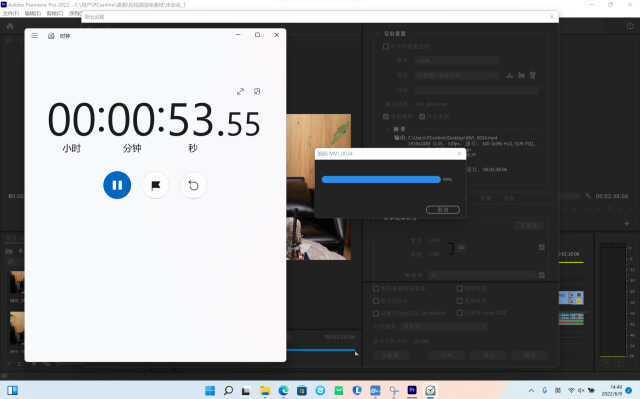This screenshot has height=399, width=640.
Task: Expand the stopwatch to full view
Action: 240,91
